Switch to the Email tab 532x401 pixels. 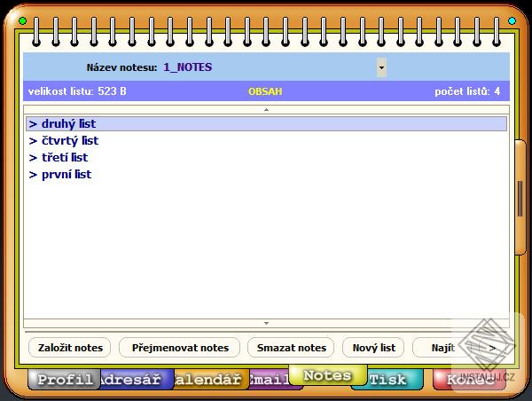270,380
